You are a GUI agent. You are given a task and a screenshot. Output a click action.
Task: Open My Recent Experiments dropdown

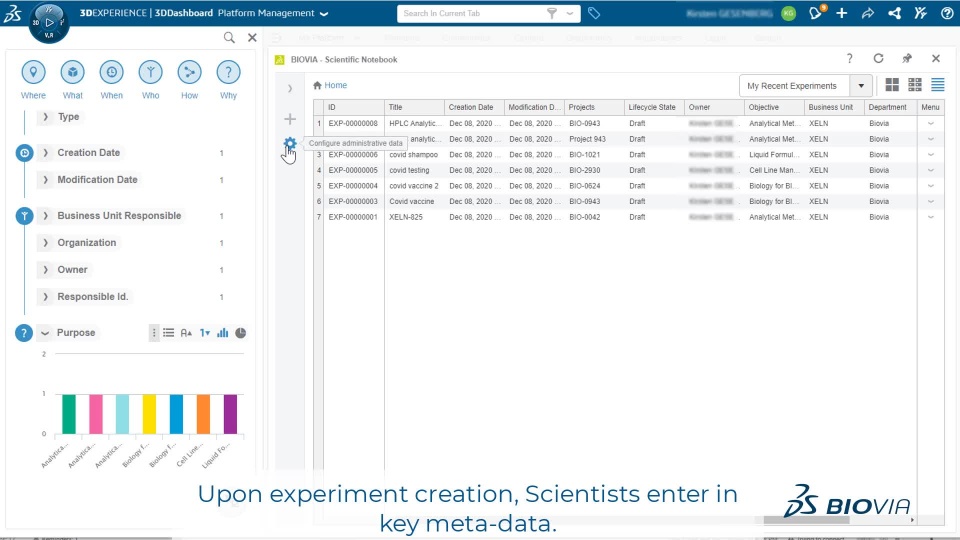tap(861, 86)
